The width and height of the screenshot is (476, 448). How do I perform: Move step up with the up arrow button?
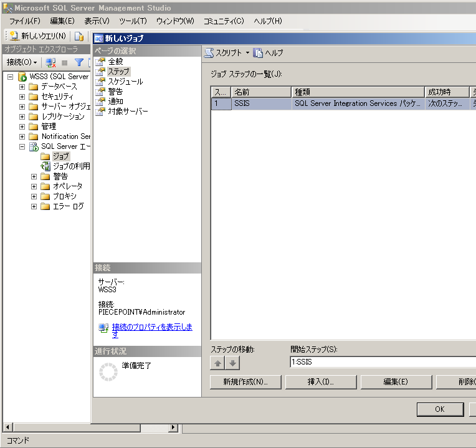click(217, 363)
